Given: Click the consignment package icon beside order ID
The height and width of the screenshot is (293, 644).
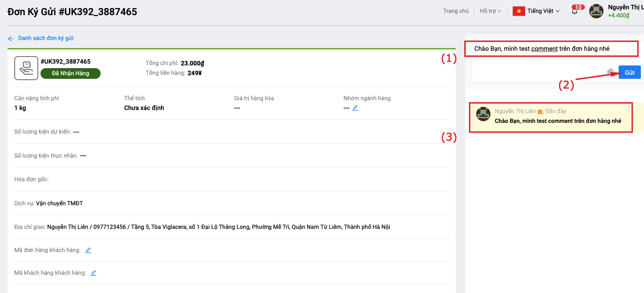Looking at the screenshot, I should coord(26,68).
